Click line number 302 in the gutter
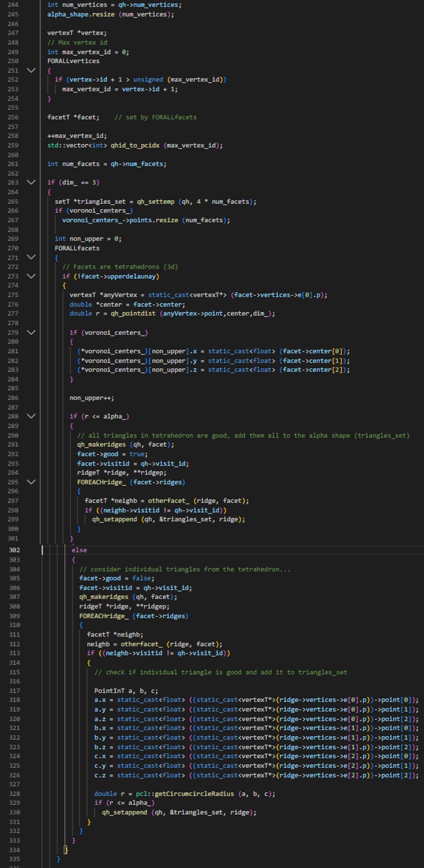This screenshot has height=868, width=424. coord(14,550)
